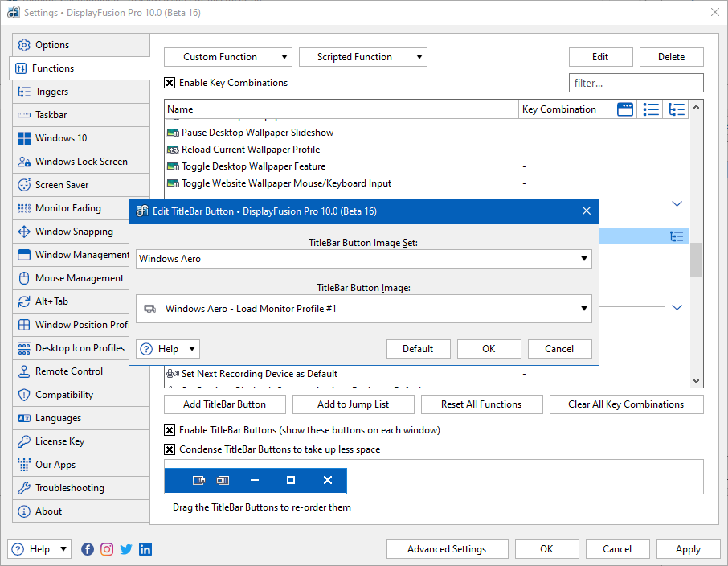This screenshot has width=728, height=566.
Task: Click the Apply button
Action: pos(688,549)
